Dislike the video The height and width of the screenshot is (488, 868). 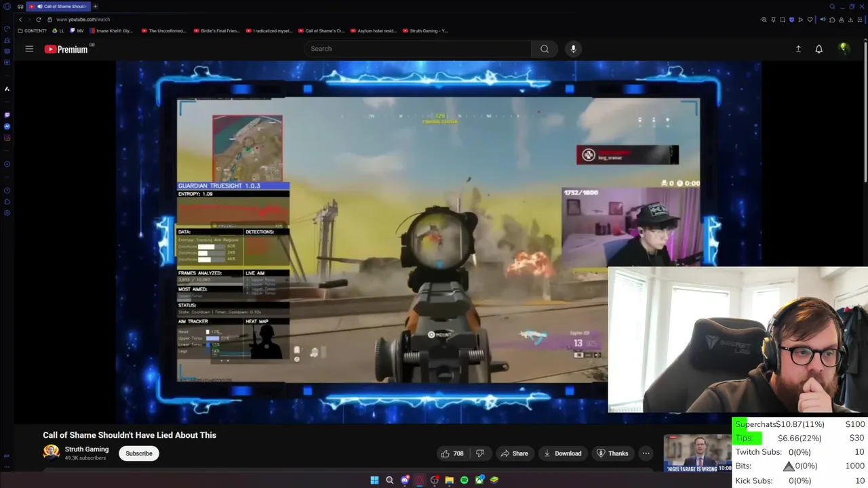pos(480,453)
